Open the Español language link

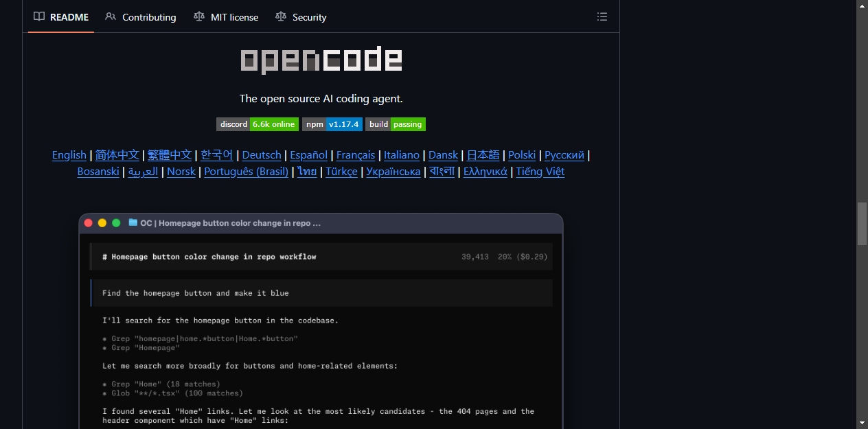(x=309, y=155)
